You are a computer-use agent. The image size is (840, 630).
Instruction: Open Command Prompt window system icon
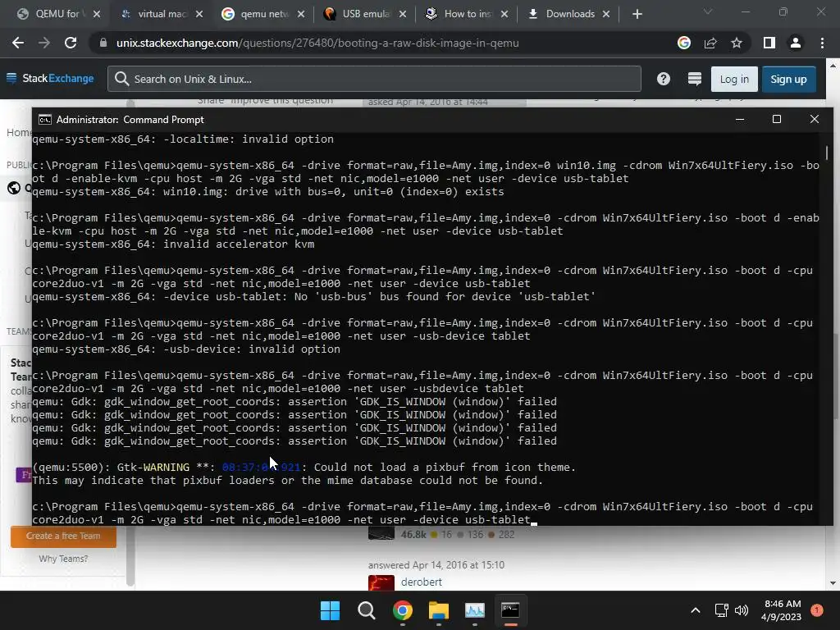(45, 120)
